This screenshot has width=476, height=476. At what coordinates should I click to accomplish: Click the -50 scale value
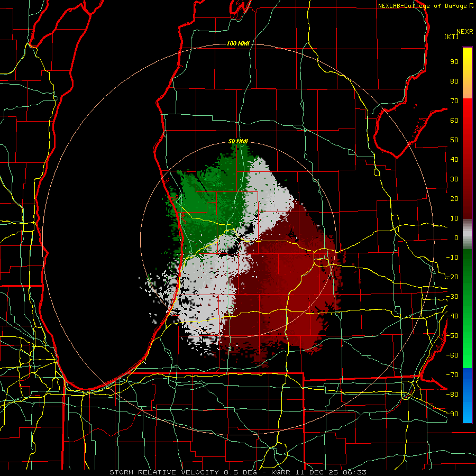452,336
